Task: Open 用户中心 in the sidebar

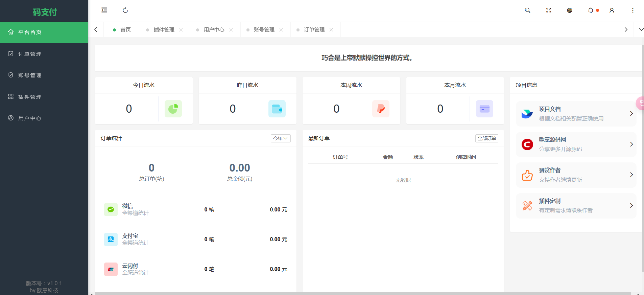Action: tap(30, 118)
